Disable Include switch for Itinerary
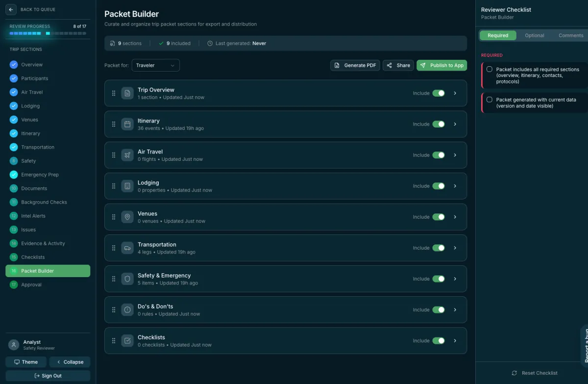 [x=439, y=124]
